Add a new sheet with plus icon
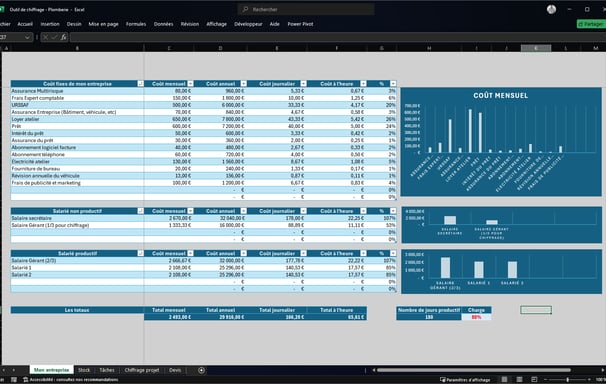Screen dimensions: 606x384 [x=201, y=370]
